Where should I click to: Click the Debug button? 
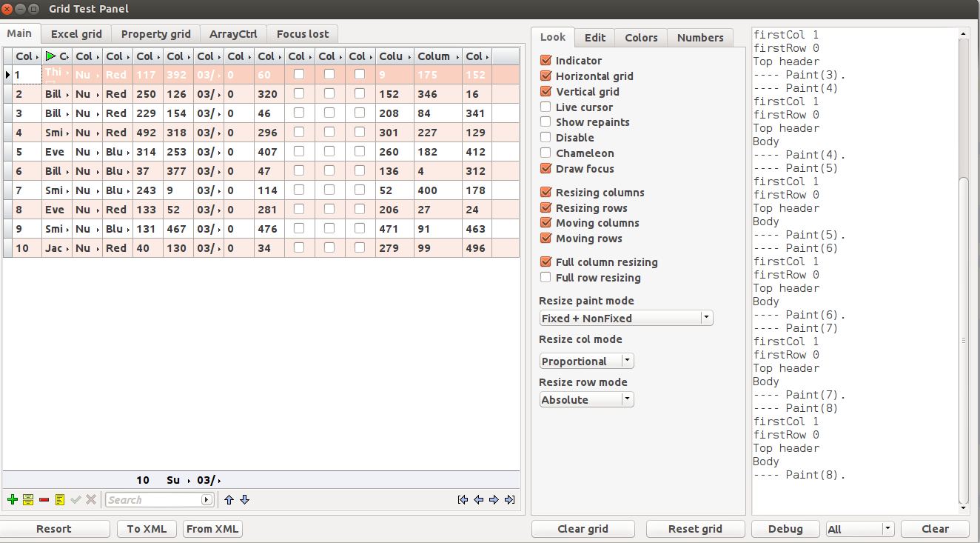(x=785, y=529)
